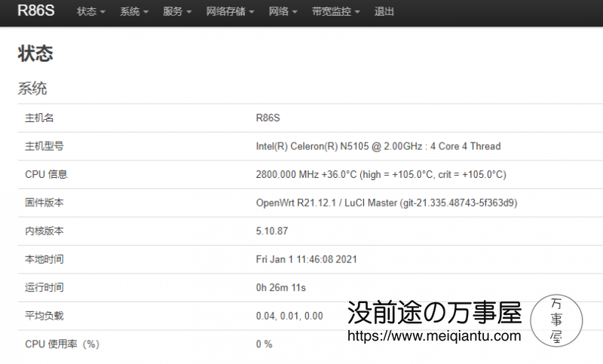The width and height of the screenshot is (603, 364).
Task: Expand the caret next to 网络
Action: [295, 12]
